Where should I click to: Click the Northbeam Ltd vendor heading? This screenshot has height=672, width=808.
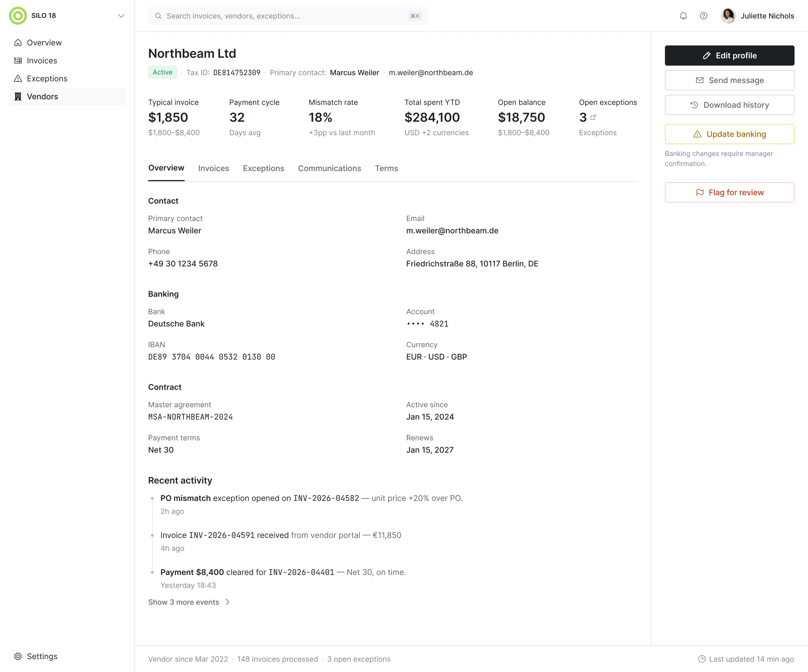click(192, 54)
